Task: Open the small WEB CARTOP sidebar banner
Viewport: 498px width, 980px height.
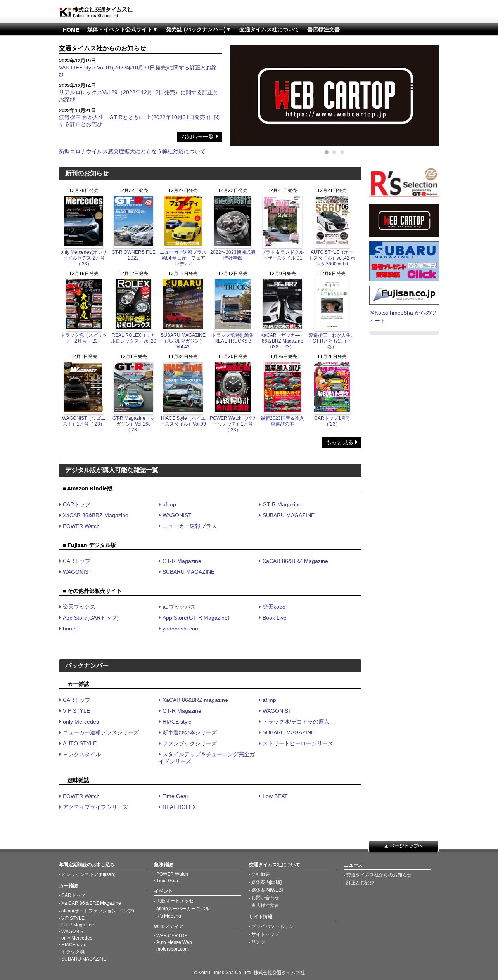Action: [x=404, y=220]
